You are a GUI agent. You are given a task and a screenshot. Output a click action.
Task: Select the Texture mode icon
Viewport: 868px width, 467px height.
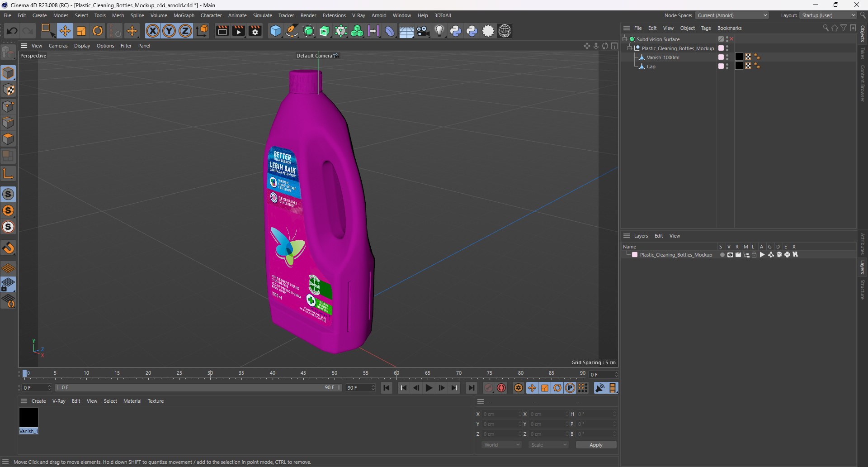8,90
